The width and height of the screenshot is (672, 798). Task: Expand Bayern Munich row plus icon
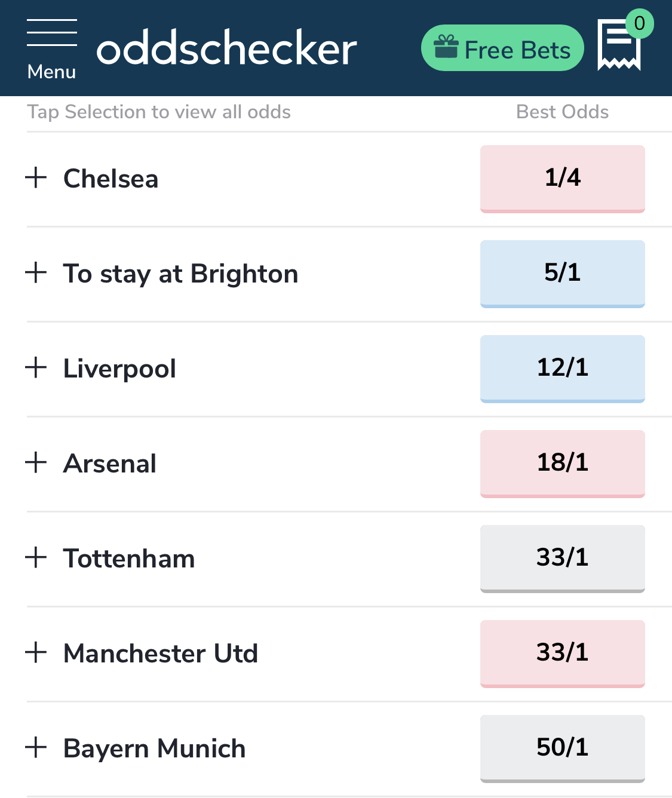(x=36, y=747)
